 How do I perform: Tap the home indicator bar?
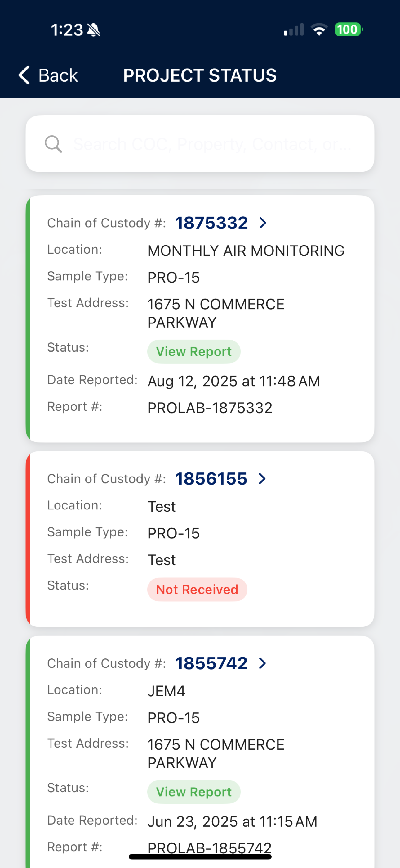pyautogui.click(x=200, y=857)
